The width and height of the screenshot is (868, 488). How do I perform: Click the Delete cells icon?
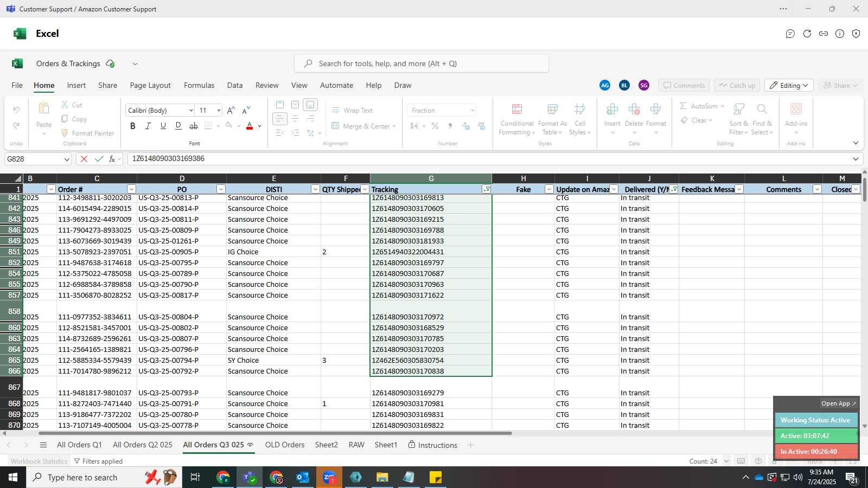[634, 110]
